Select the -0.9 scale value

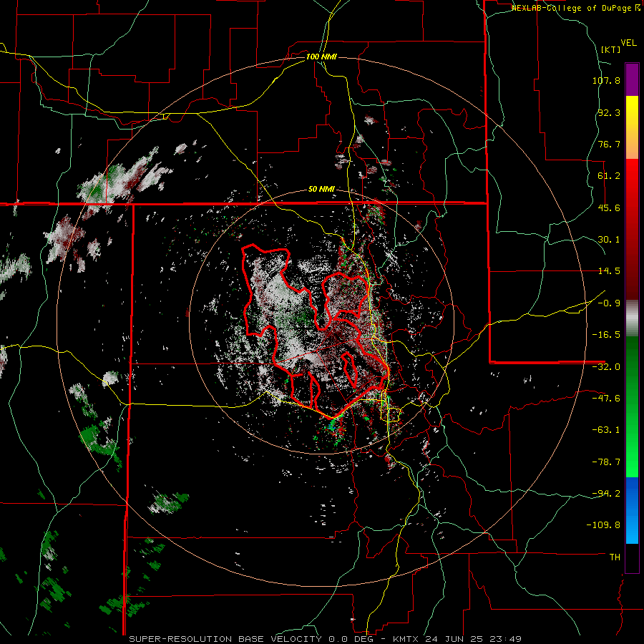coord(609,303)
